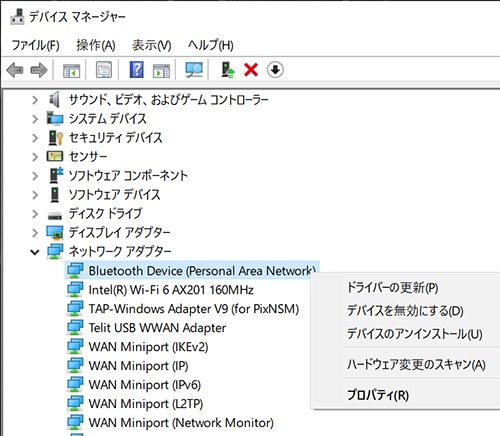The image size is (500, 436).
Task: Select WAN Miniport (IP) row
Action: pos(138,366)
